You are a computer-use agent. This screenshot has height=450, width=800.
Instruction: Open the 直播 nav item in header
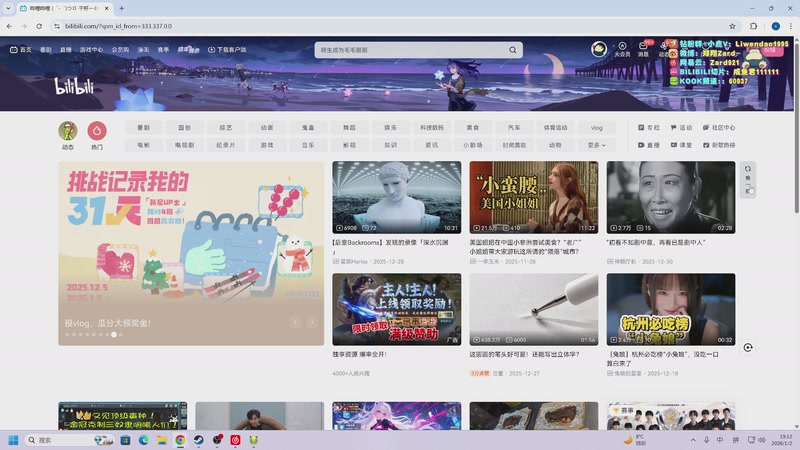point(66,49)
